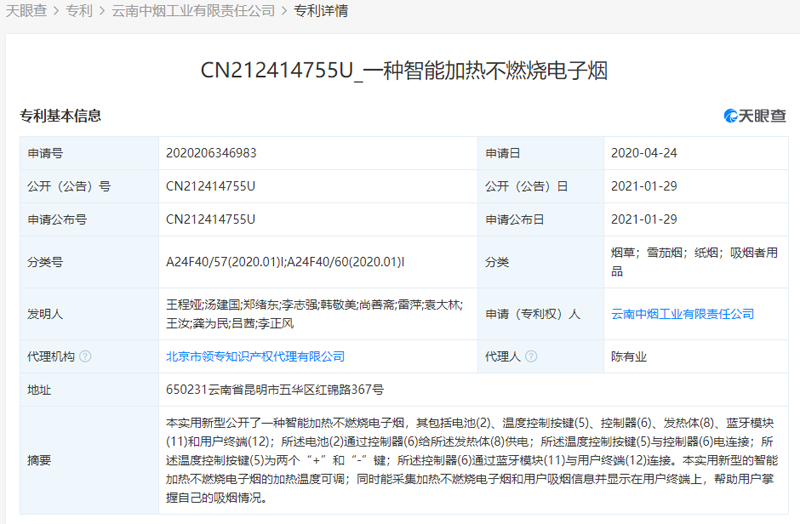Select application number 2020206346983
Image resolution: width=800 pixels, height=524 pixels.
pos(211,153)
